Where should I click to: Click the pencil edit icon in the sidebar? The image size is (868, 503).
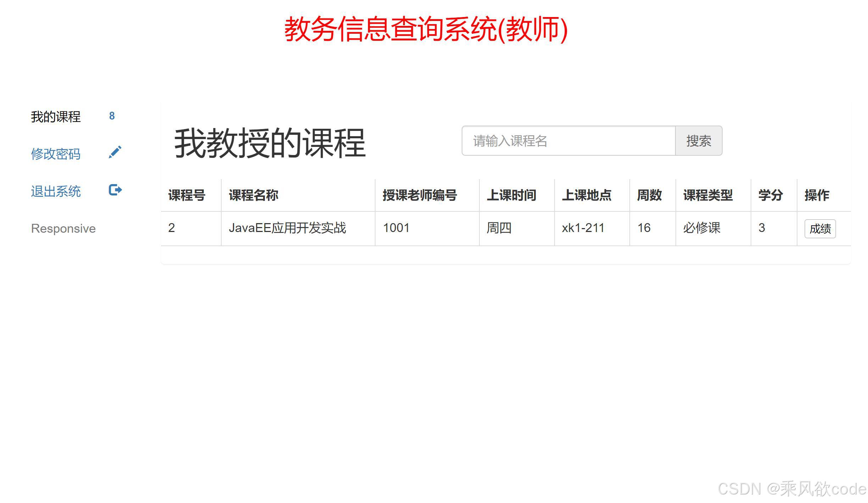[x=114, y=153]
